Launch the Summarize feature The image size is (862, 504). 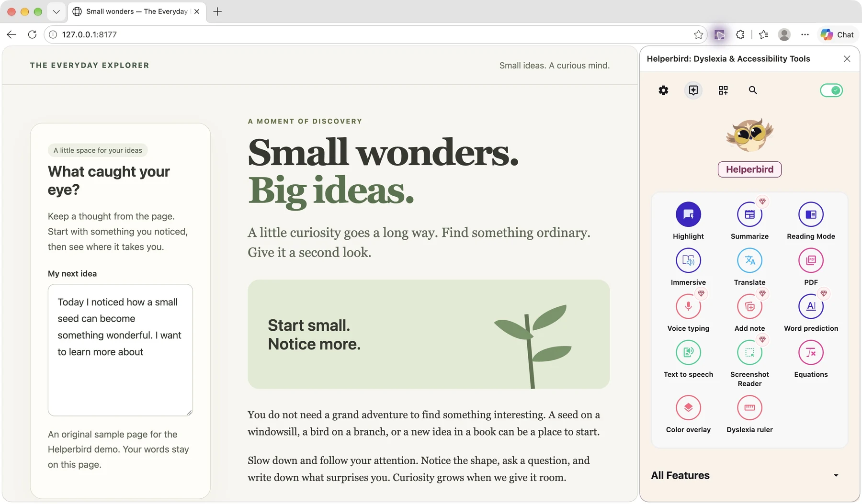(749, 214)
